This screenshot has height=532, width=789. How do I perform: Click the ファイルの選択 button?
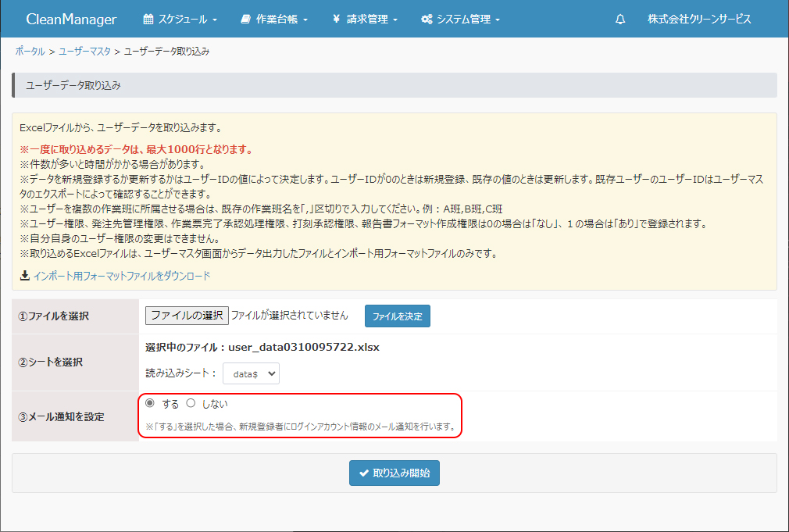[x=187, y=316]
